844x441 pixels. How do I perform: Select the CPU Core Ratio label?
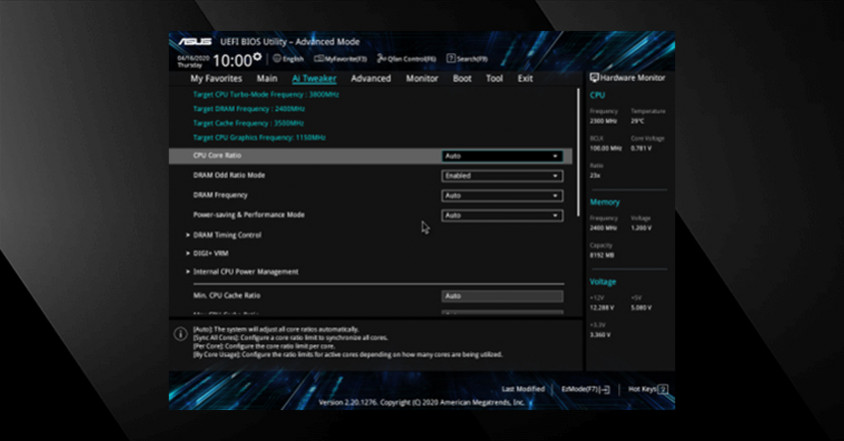click(x=217, y=156)
